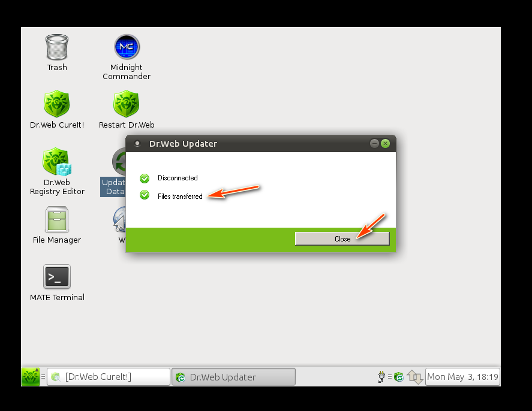
Task: Open the Dr.Web CureIt! desktop icon
Action: point(56,104)
